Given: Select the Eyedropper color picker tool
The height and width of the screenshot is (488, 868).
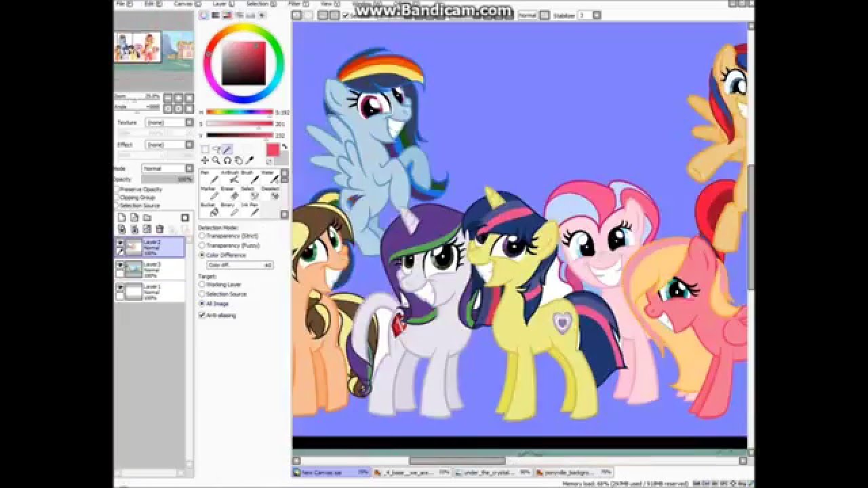Looking at the screenshot, I should (x=250, y=160).
